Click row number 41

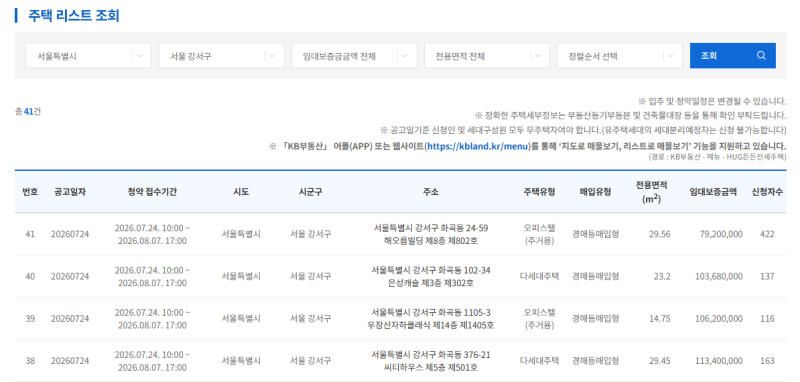30,234
